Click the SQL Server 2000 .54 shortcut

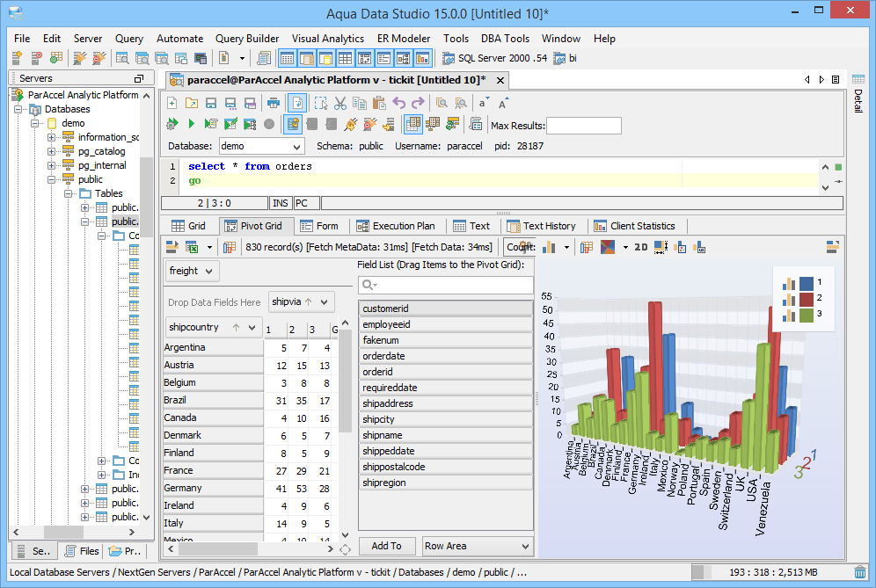[495, 58]
